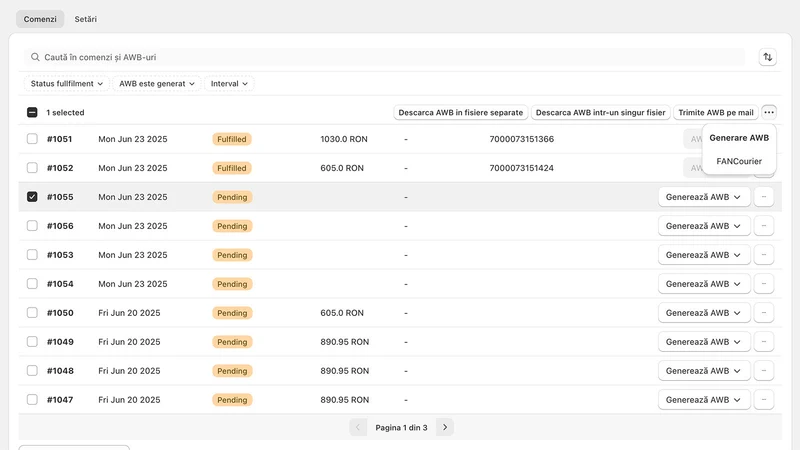The height and width of the screenshot is (450, 800).
Task: Open AWB este generat filter
Action: 157,84
